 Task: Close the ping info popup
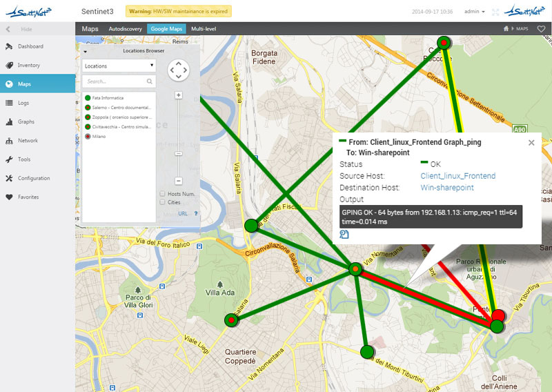click(531, 143)
